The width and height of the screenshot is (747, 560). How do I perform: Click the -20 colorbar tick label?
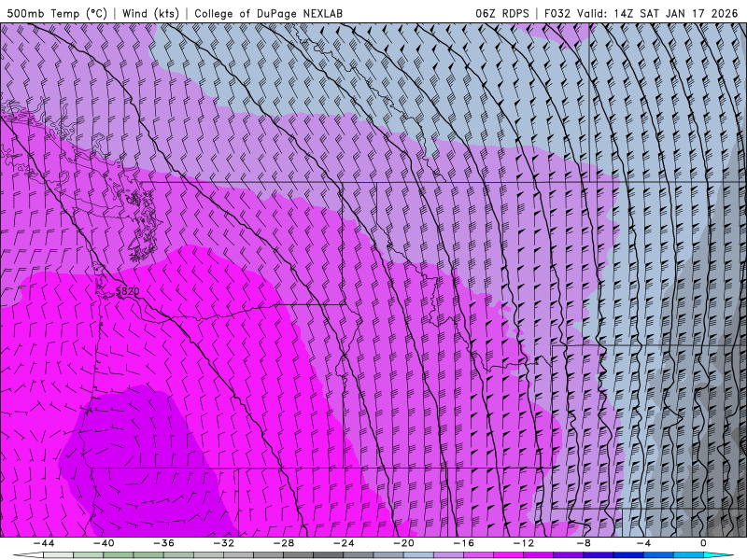click(403, 543)
